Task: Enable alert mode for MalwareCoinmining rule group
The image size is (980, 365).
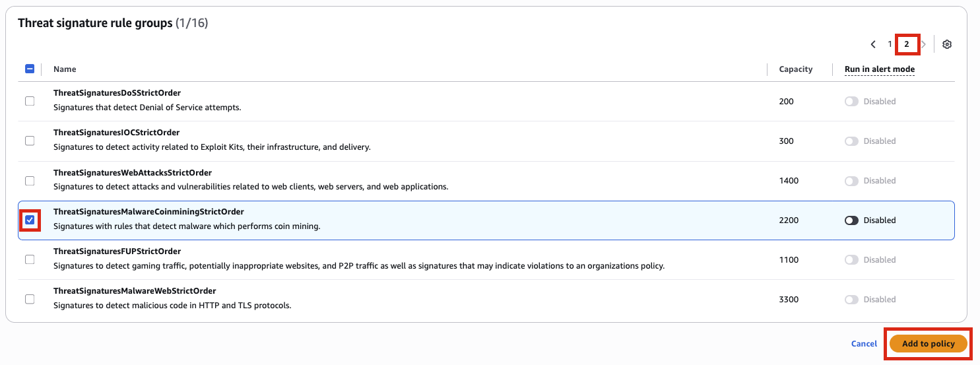Action: coord(851,220)
